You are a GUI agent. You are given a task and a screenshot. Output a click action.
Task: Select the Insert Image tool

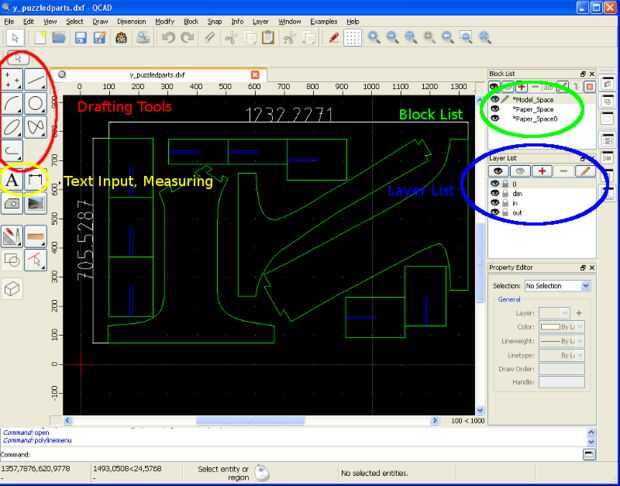(x=36, y=204)
